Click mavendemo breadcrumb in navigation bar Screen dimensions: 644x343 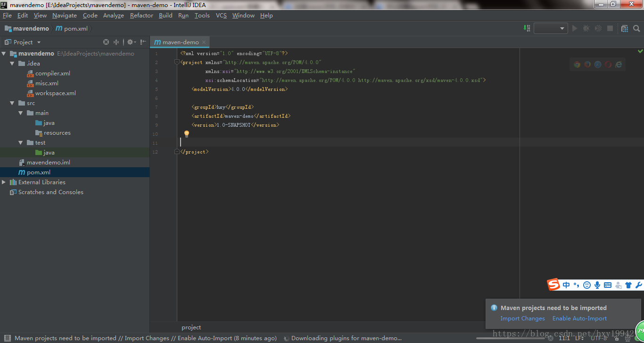[x=27, y=28]
